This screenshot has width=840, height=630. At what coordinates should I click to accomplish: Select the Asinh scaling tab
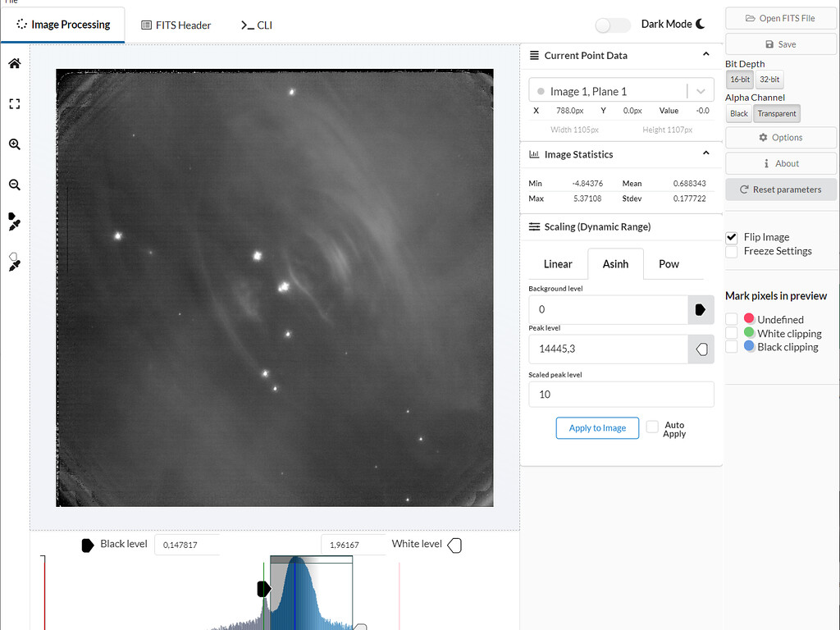[615, 264]
